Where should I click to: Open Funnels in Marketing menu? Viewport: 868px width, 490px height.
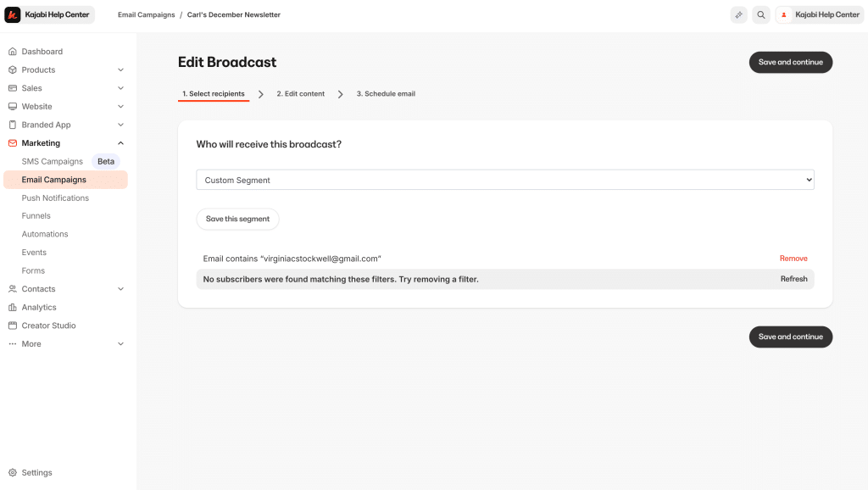point(36,216)
